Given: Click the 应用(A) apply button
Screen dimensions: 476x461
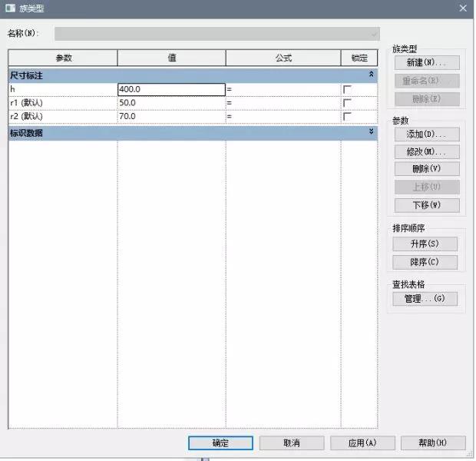Looking at the screenshot, I should pos(362,443).
